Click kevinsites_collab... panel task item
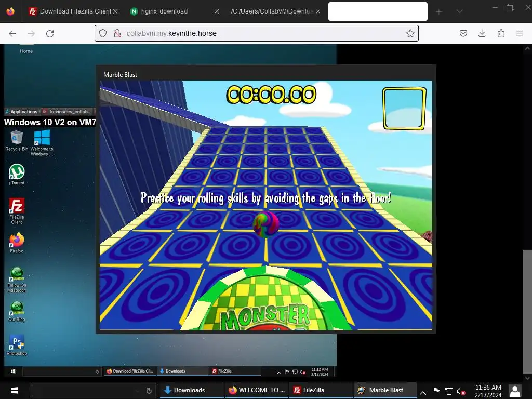 click(67, 112)
